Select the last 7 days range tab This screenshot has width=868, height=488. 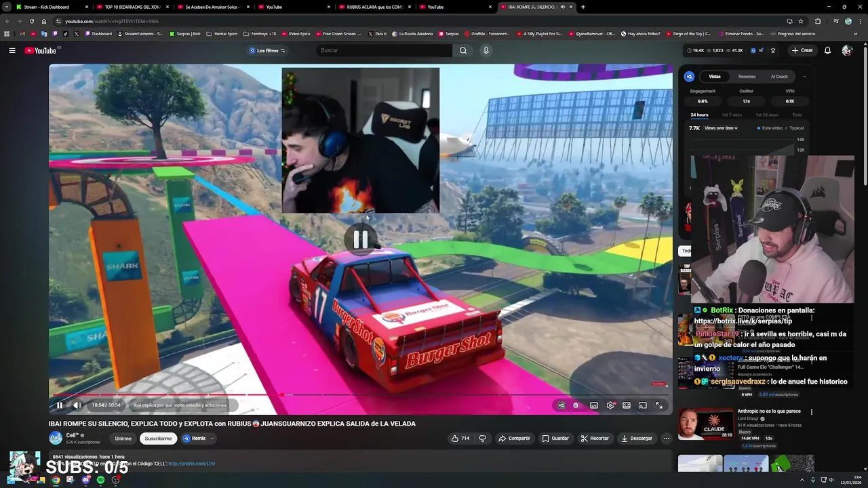[x=732, y=115]
